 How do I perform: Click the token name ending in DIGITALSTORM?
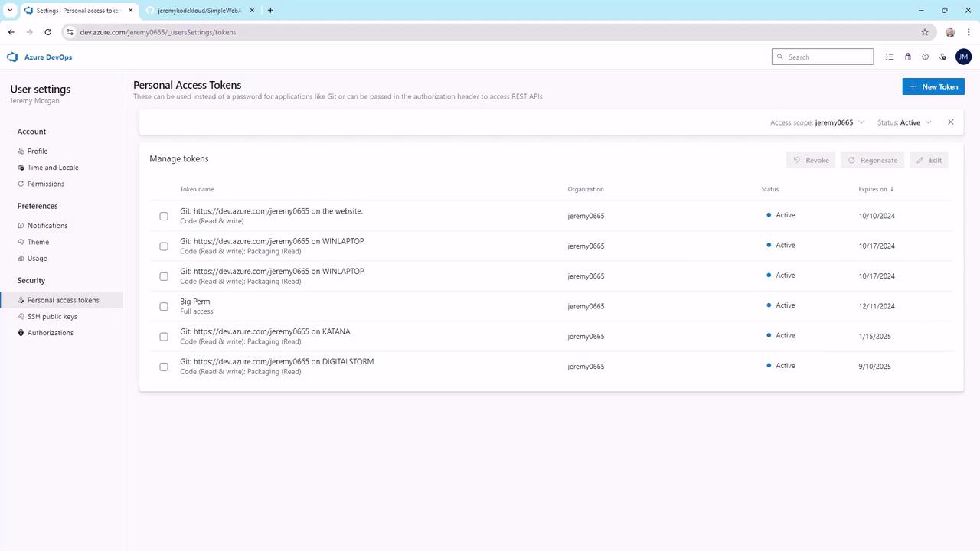point(277,361)
